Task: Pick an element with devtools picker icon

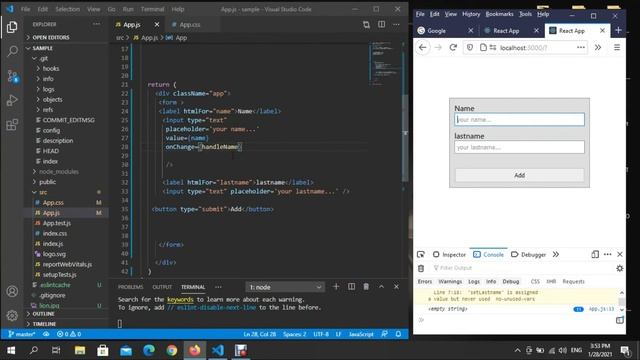Action: (421, 254)
